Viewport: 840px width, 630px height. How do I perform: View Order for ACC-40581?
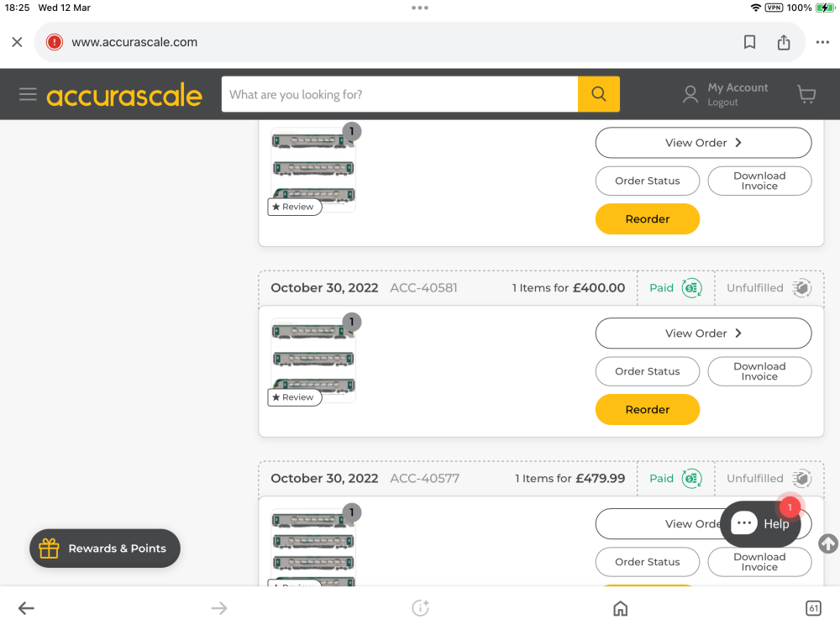[x=703, y=333]
